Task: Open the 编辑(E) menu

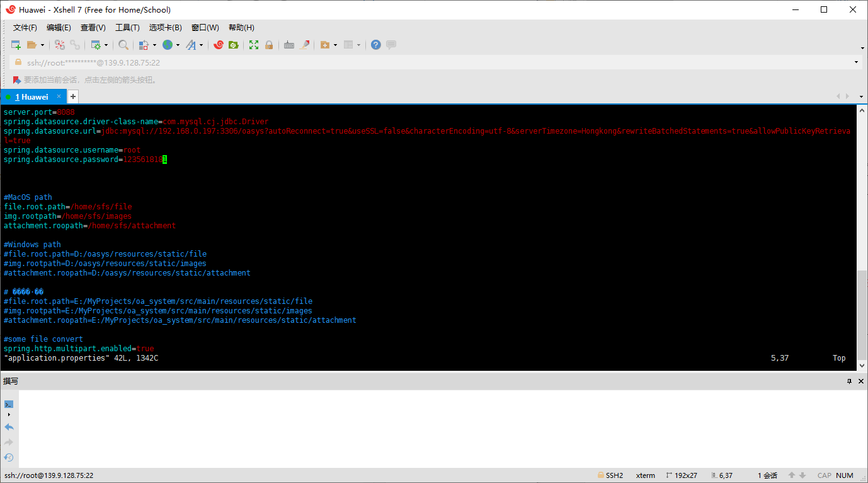Action: coord(59,28)
